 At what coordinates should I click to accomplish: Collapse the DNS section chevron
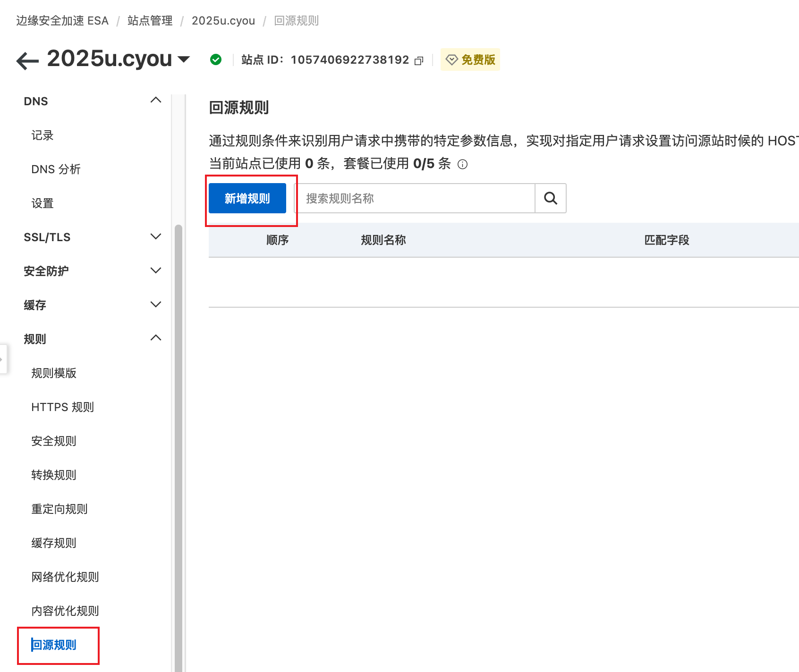click(156, 100)
